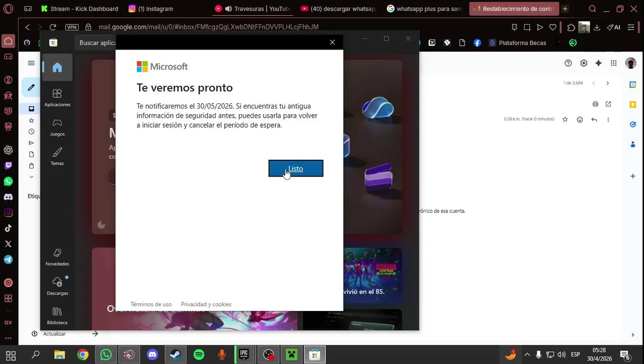The width and height of the screenshot is (644, 364).
Task: Open Opera tab search magnifier
Action: (592, 9)
